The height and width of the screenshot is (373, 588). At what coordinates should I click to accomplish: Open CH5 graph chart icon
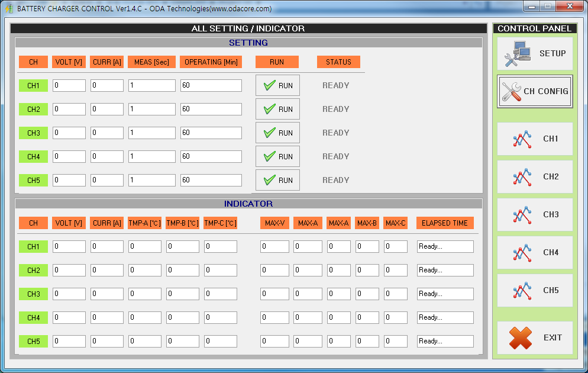click(522, 291)
